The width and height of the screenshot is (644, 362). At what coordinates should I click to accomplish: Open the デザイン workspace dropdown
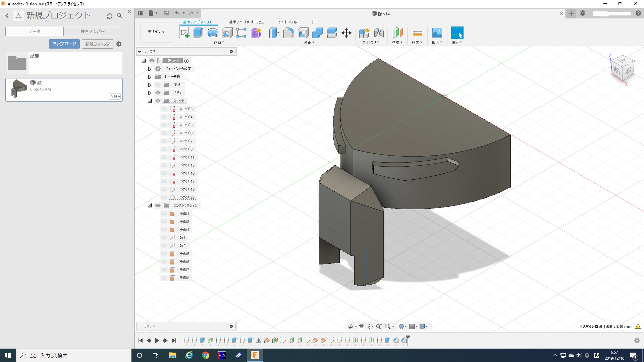pyautogui.click(x=156, y=32)
